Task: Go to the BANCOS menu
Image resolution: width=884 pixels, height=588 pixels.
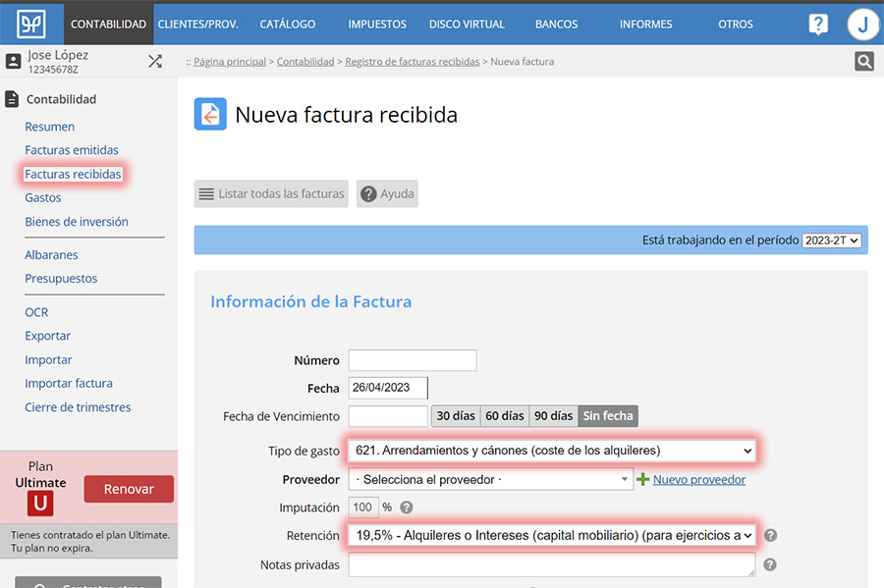Action: (x=556, y=25)
